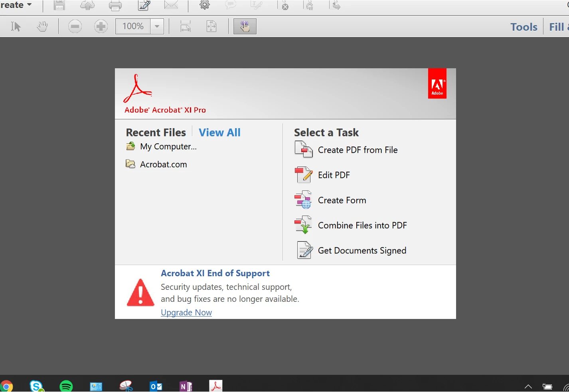Image resolution: width=569 pixels, height=392 pixels.
Task: Click the extract pages arrow icon
Action: (x=336, y=5)
